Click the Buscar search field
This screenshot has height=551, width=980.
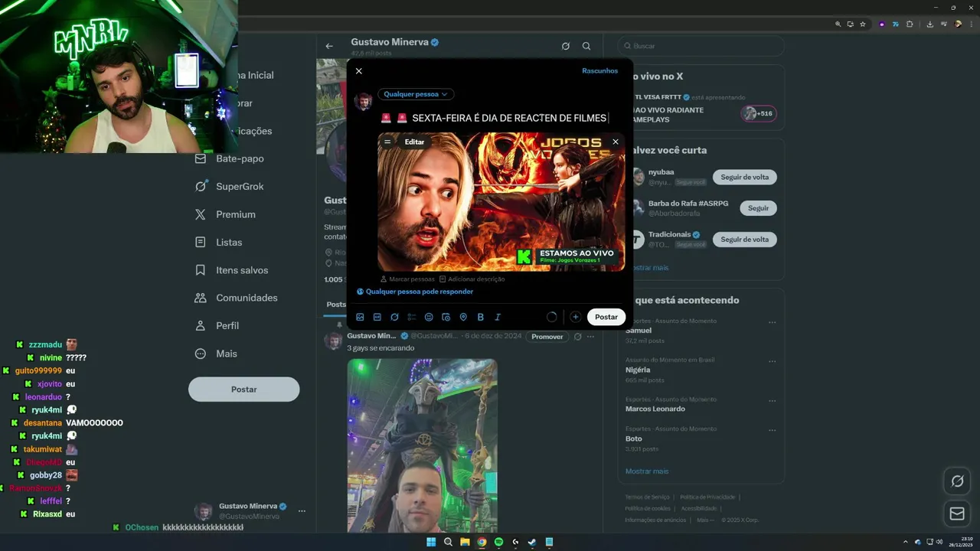tap(701, 46)
